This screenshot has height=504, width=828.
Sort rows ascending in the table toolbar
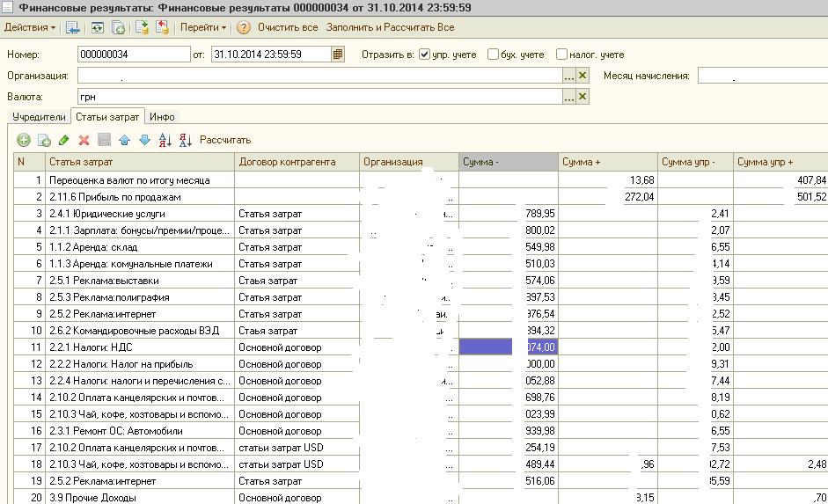(x=165, y=140)
